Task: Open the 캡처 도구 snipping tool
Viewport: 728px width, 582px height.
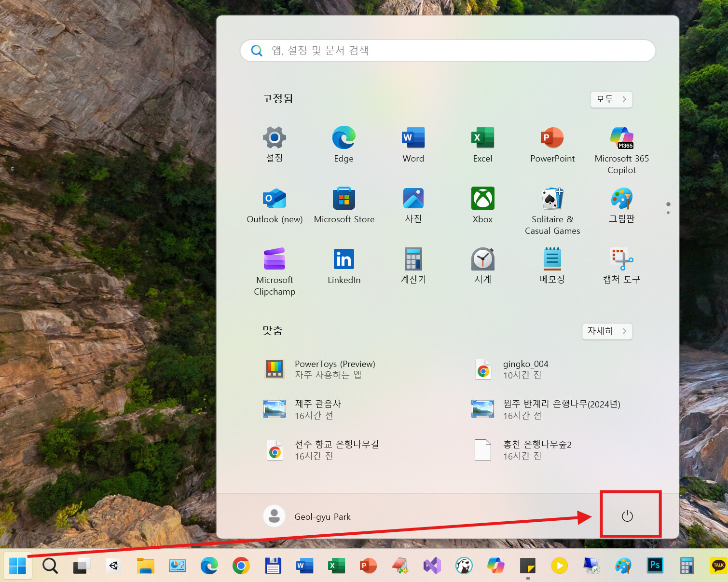Action: click(622, 266)
